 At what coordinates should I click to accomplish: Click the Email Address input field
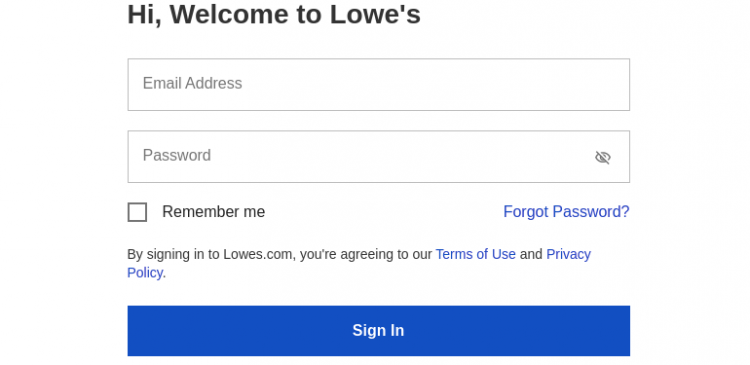pyautogui.click(x=378, y=85)
